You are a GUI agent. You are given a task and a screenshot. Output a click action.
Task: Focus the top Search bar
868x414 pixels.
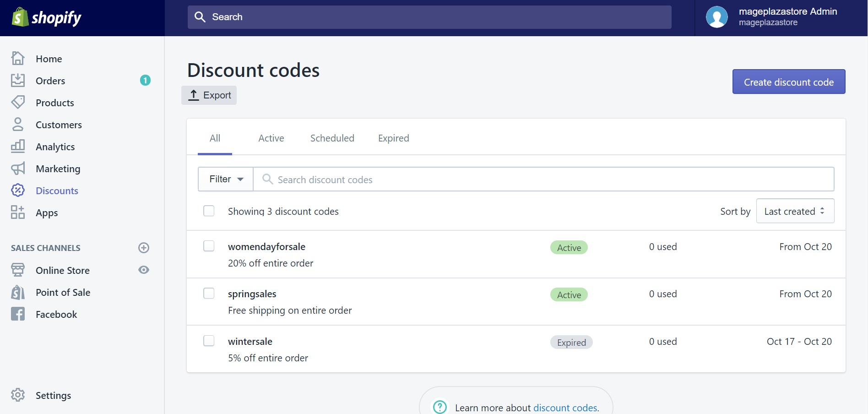click(x=429, y=17)
